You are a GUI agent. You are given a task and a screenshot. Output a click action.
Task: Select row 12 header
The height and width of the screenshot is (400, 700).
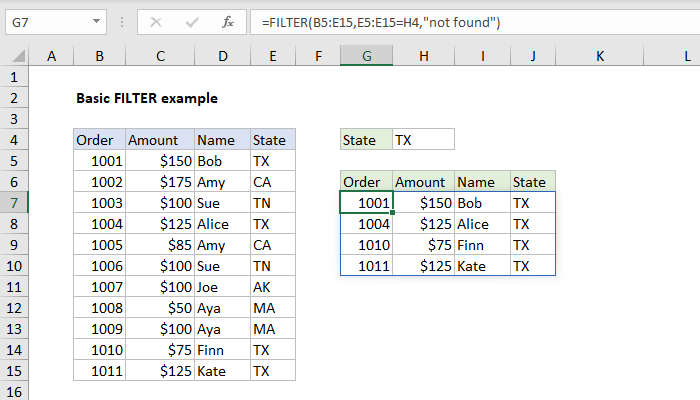coord(14,308)
